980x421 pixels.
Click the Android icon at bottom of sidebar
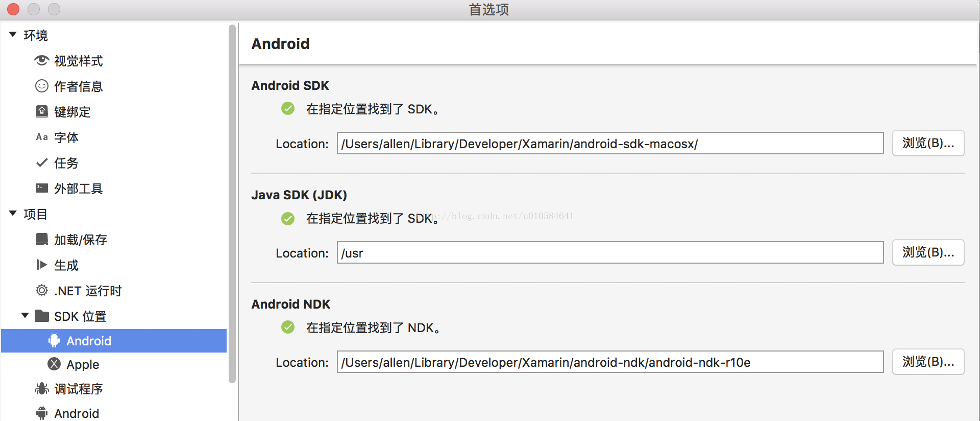click(42, 413)
